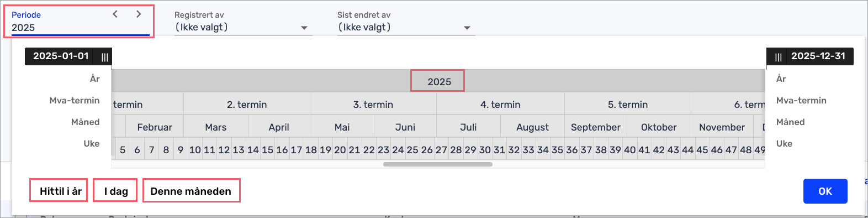Image resolution: width=868 pixels, height=218 pixels.
Task: Select week 27 in the Uke row
Action: click(x=441, y=149)
